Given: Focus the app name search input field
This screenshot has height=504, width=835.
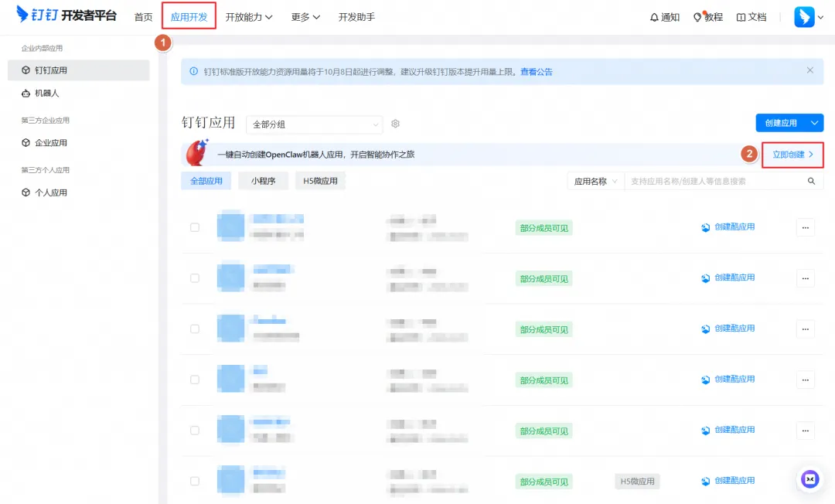Looking at the screenshot, I should [x=714, y=182].
